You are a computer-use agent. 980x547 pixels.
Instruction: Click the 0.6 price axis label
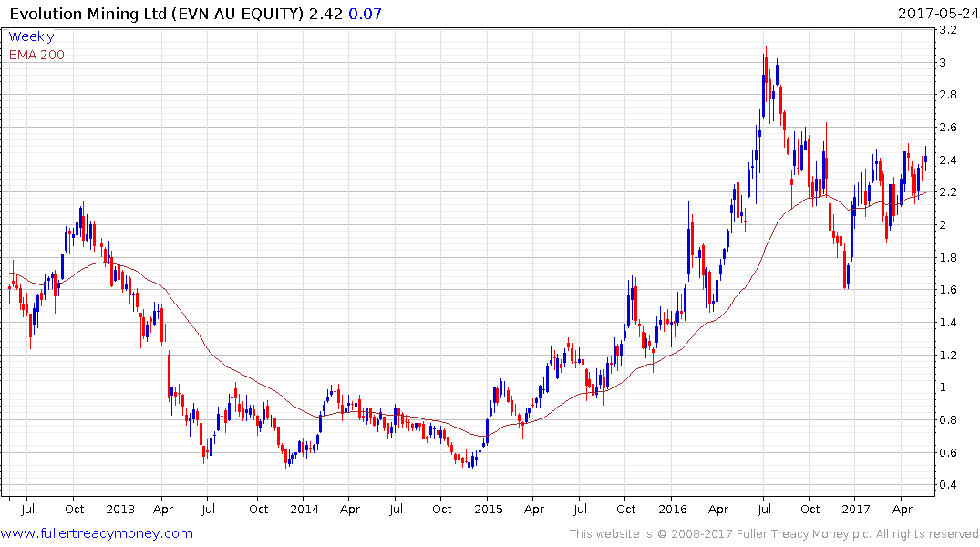[x=948, y=452]
